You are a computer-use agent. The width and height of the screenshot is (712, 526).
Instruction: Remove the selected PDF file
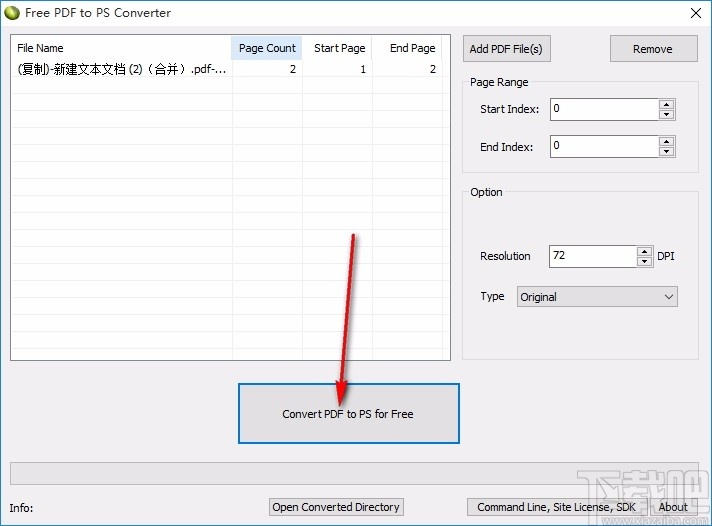point(653,49)
